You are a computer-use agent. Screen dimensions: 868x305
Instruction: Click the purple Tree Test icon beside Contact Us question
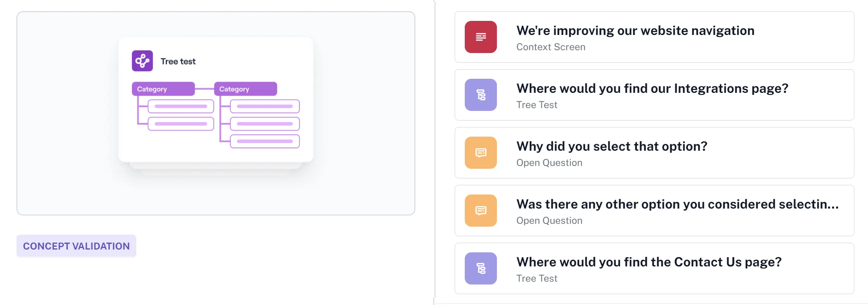pyautogui.click(x=480, y=268)
